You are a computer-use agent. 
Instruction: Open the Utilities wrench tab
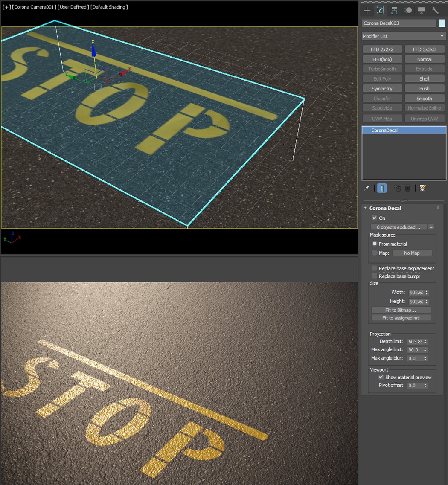[435, 10]
